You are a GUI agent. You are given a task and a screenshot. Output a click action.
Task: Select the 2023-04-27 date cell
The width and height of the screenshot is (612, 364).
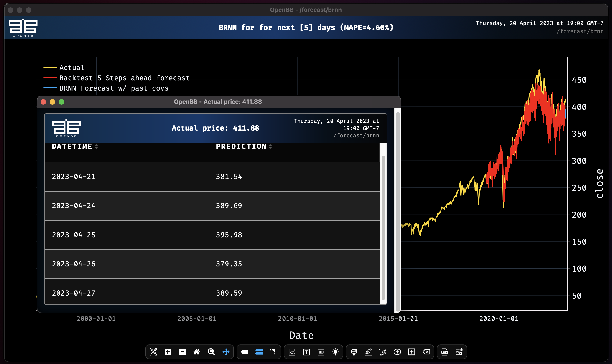pos(73,293)
